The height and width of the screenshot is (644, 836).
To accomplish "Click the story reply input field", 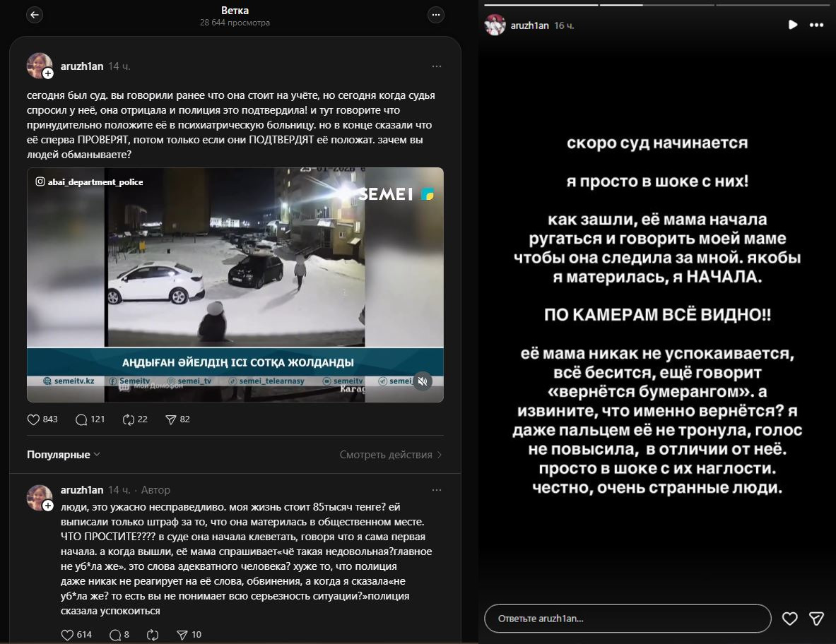I will click(x=627, y=619).
